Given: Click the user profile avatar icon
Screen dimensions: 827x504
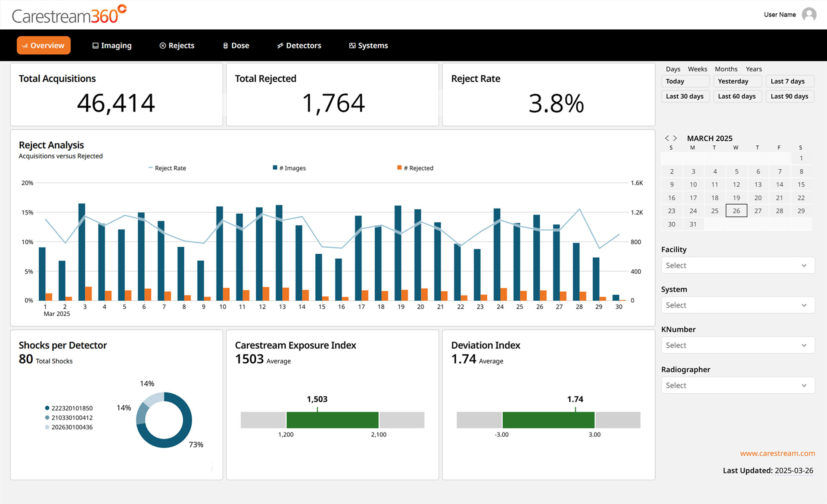Looking at the screenshot, I should (x=809, y=15).
